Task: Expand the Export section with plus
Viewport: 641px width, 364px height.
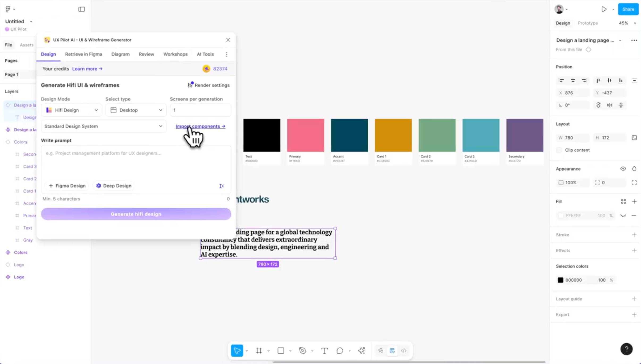Action: coord(634,315)
